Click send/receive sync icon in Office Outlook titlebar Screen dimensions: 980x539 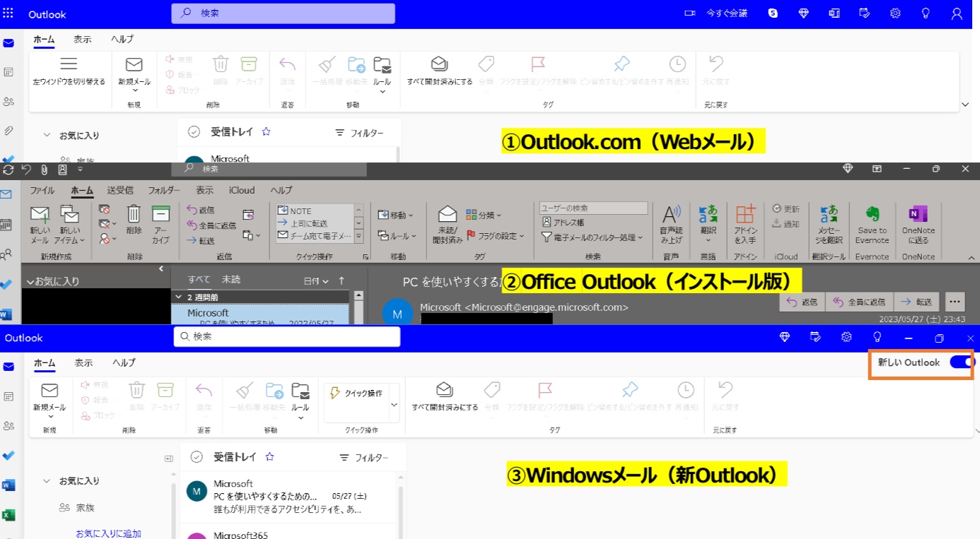pyautogui.click(x=8, y=170)
